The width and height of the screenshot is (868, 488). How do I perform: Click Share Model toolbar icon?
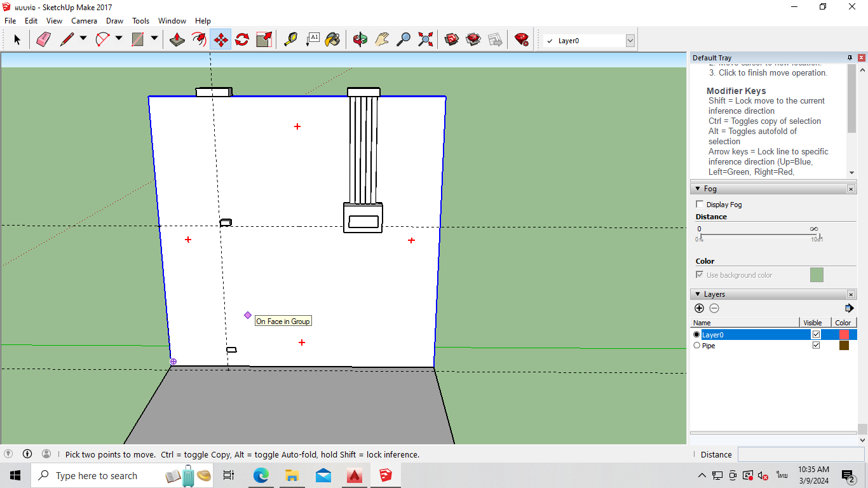click(x=473, y=39)
